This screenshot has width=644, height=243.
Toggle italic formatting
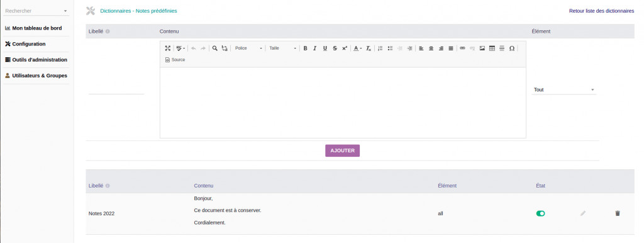coord(314,48)
